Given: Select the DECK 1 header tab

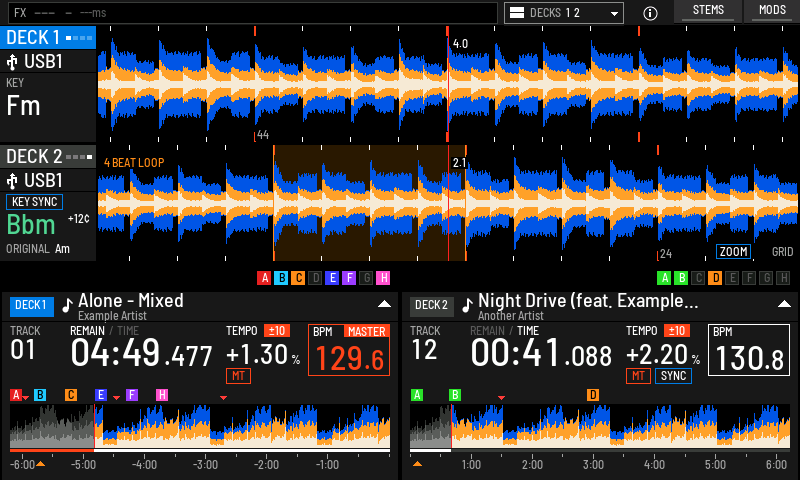Looking at the screenshot, I should point(48,37).
